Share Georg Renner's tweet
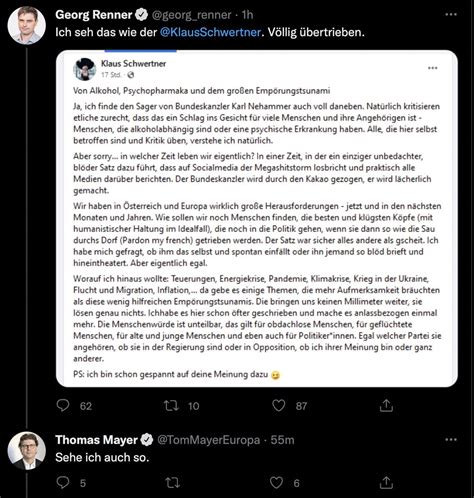The width and height of the screenshot is (474, 498). (x=386, y=405)
